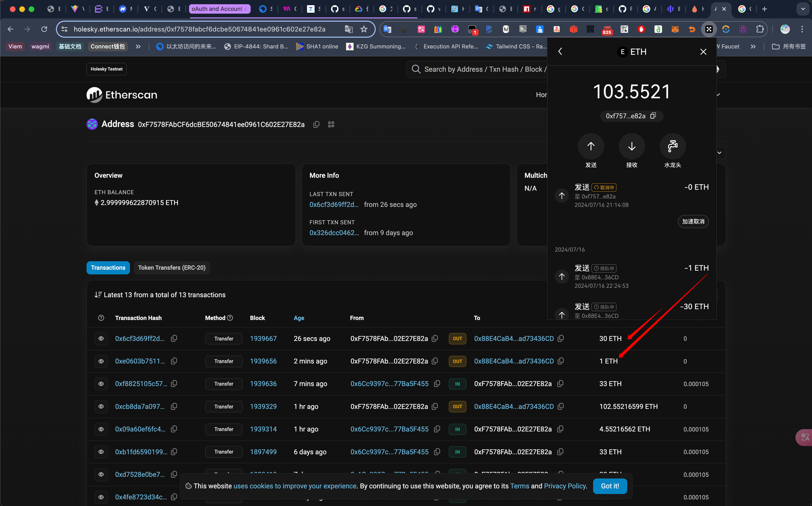Open Chrome three-dot menu

click(x=802, y=29)
